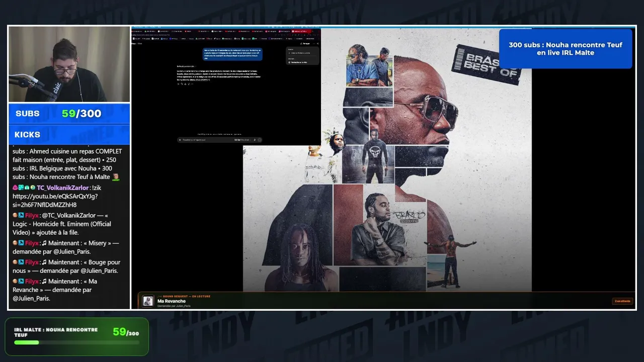This screenshot has width=644, height=362.
Task: Click the 'Ma Revanche' now-playing title
Action: (x=172, y=301)
